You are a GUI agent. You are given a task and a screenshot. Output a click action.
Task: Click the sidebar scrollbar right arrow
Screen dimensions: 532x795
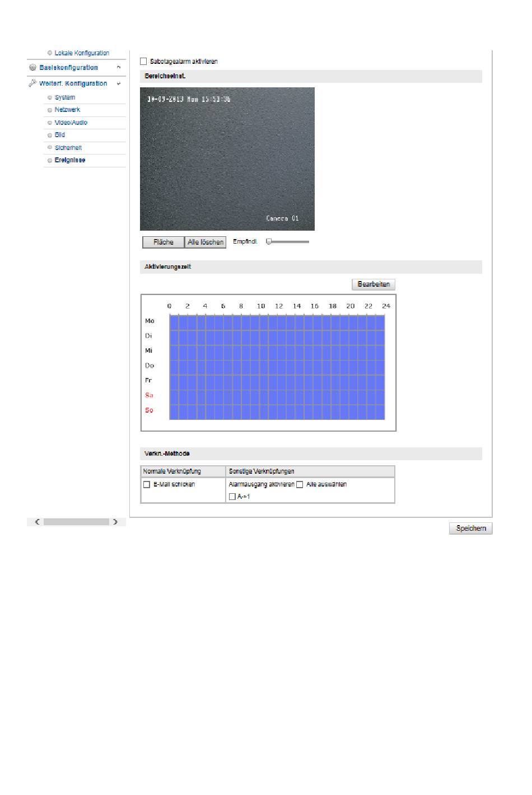pyautogui.click(x=115, y=522)
